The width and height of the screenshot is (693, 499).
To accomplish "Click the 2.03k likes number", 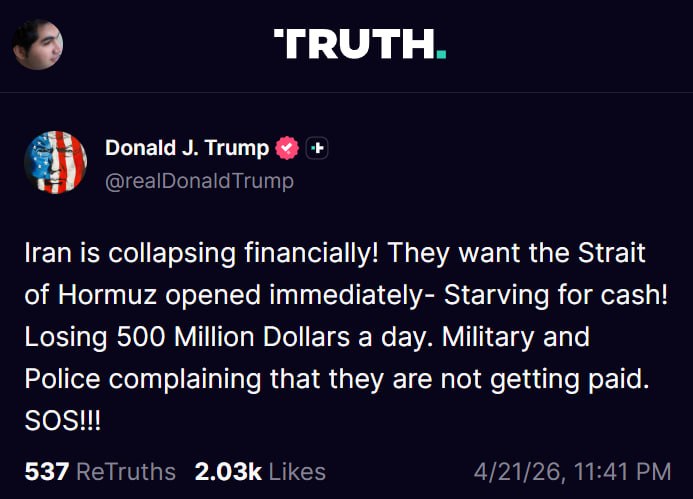I will tap(228, 471).
